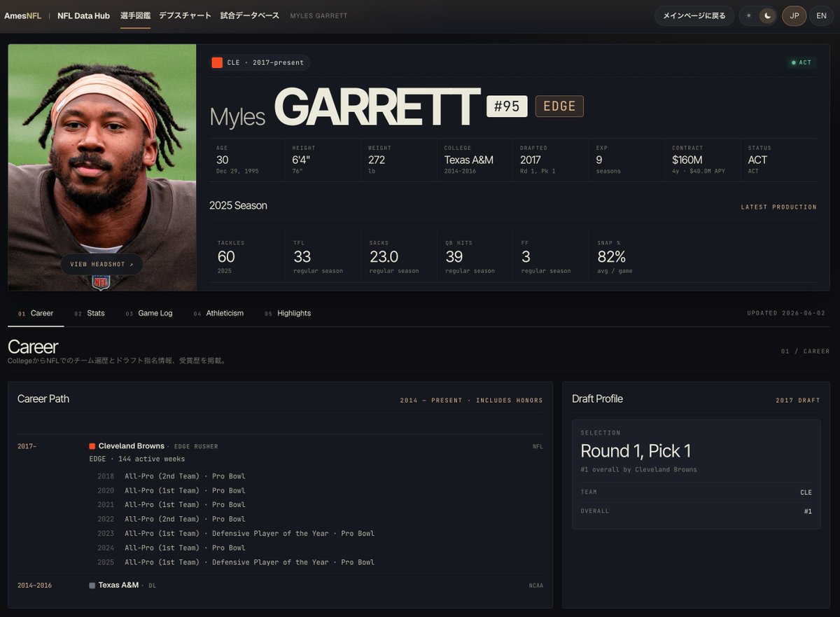Go to デプスチャート navigation item

185,15
